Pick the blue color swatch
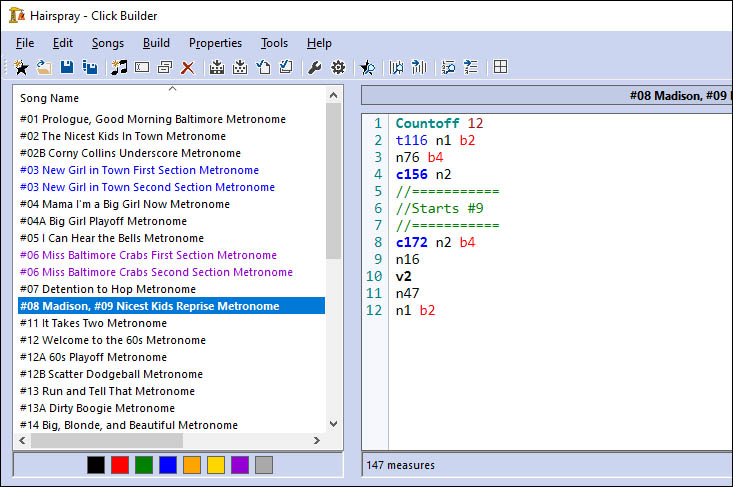Viewport: 733px width, 487px height. pos(168,465)
